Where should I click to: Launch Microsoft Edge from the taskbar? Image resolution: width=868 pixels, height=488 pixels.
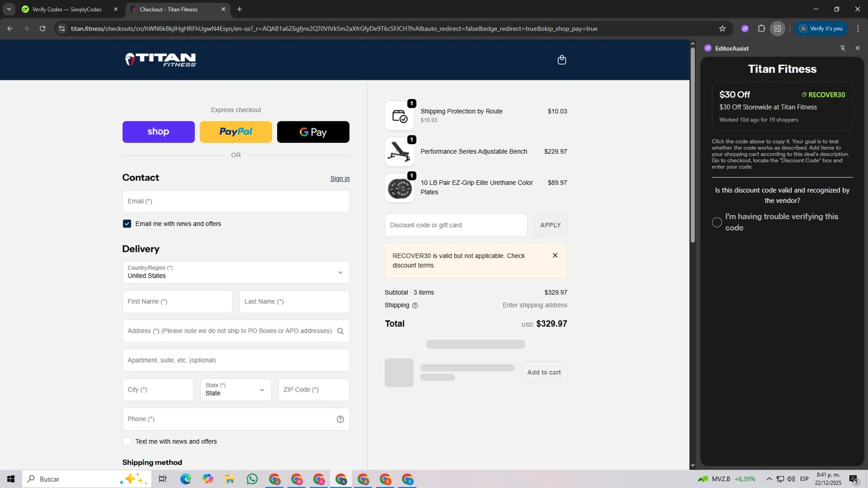pyautogui.click(x=185, y=479)
